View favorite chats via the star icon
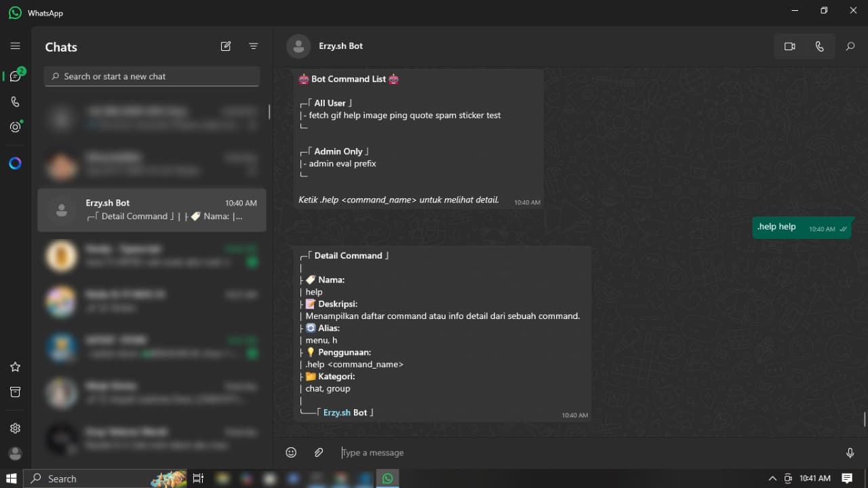The image size is (868, 488). click(15, 367)
